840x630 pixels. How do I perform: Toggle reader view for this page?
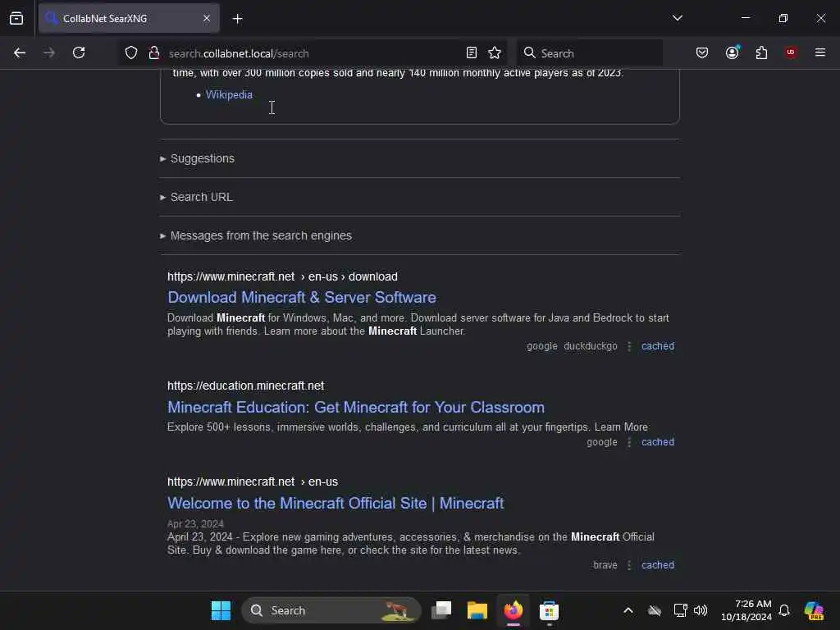[472, 52]
